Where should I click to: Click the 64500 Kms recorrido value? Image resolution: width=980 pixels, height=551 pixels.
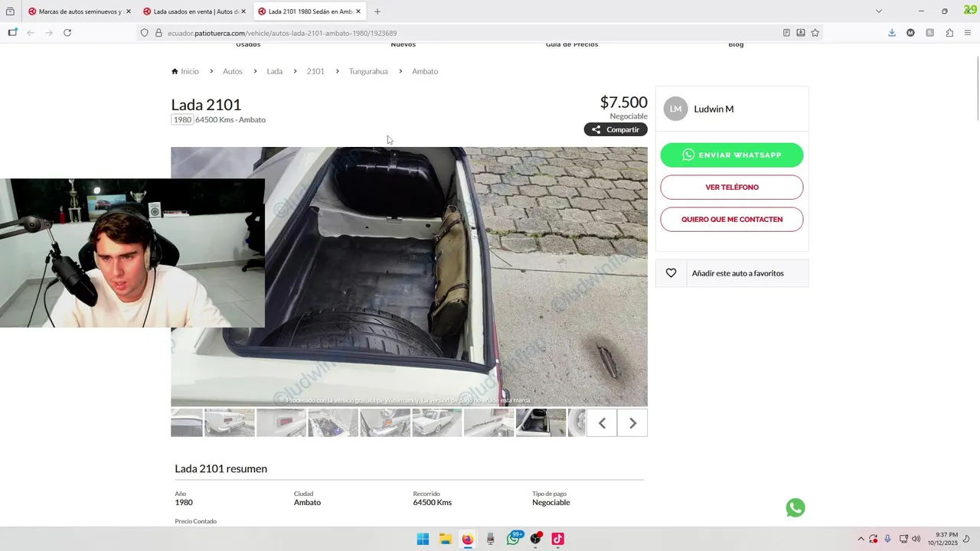click(x=433, y=503)
